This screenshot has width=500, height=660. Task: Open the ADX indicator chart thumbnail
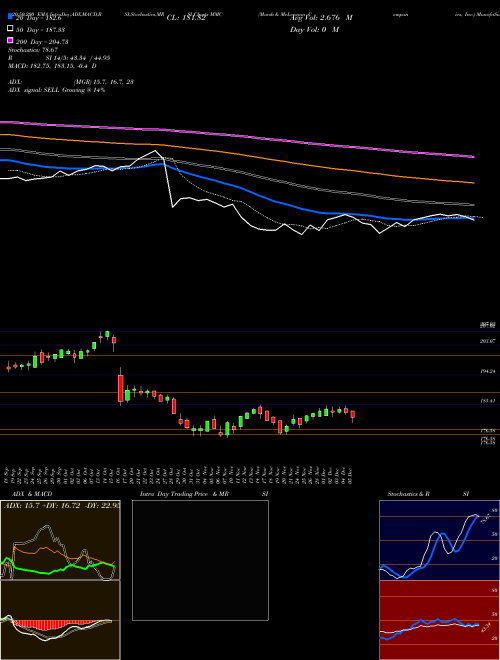[x=60, y=540]
